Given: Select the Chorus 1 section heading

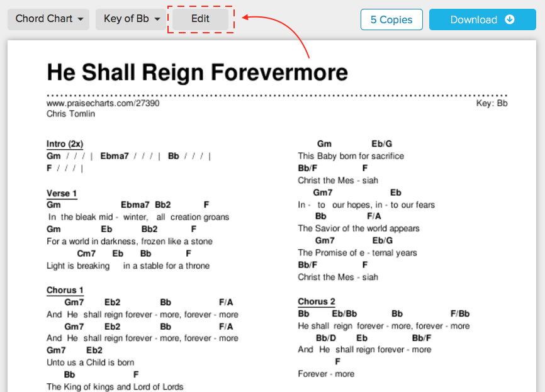Looking at the screenshot, I should pyautogui.click(x=65, y=290).
